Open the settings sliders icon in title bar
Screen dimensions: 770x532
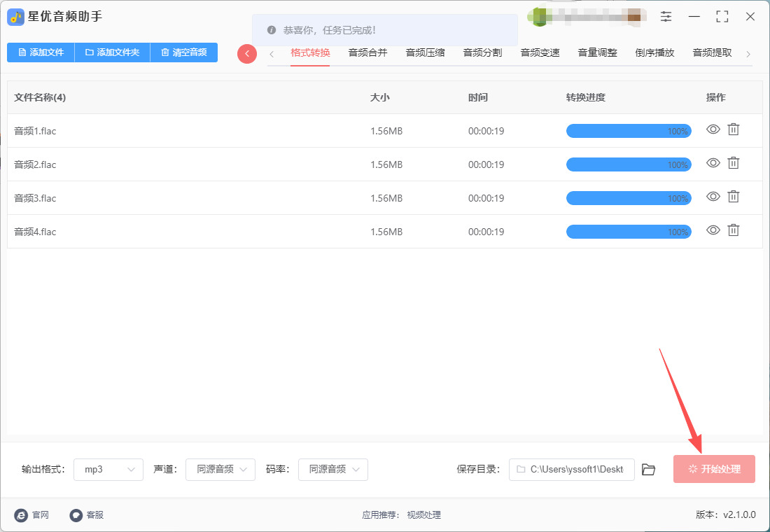click(666, 16)
